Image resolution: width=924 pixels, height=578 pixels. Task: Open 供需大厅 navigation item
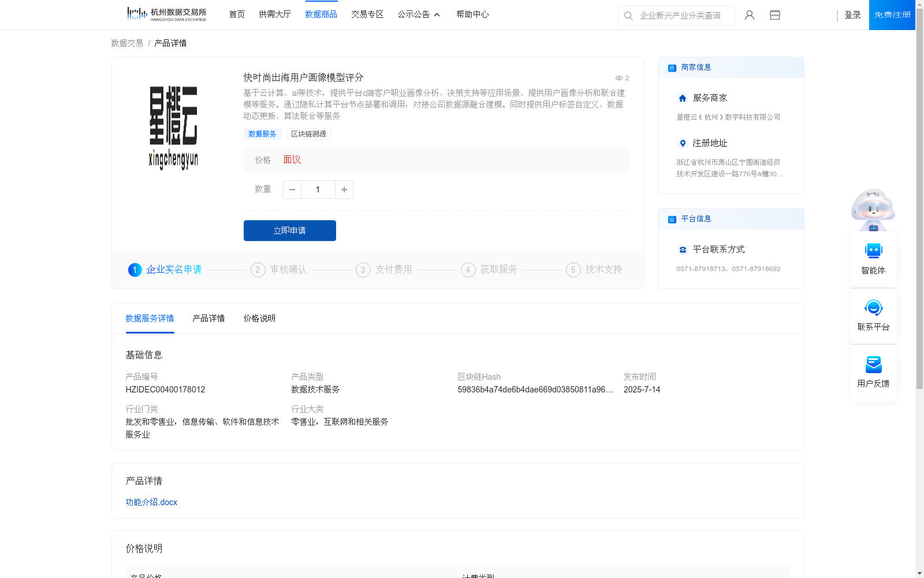tap(275, 14)
